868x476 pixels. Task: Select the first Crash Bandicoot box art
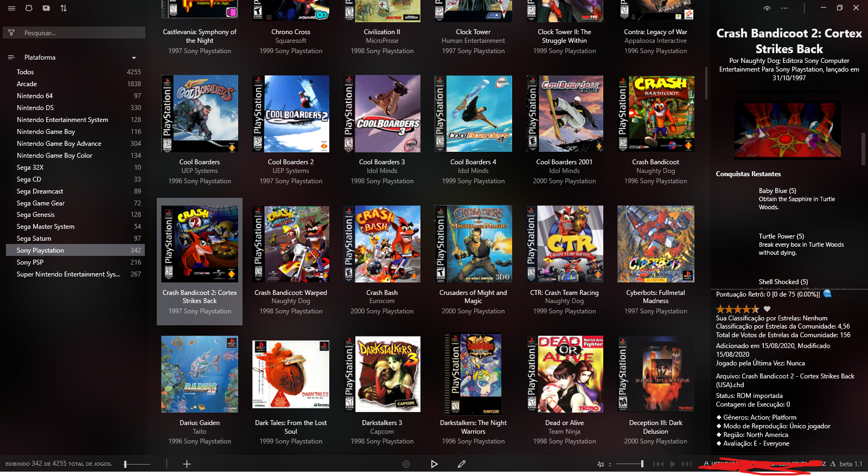tap(656, 114)
